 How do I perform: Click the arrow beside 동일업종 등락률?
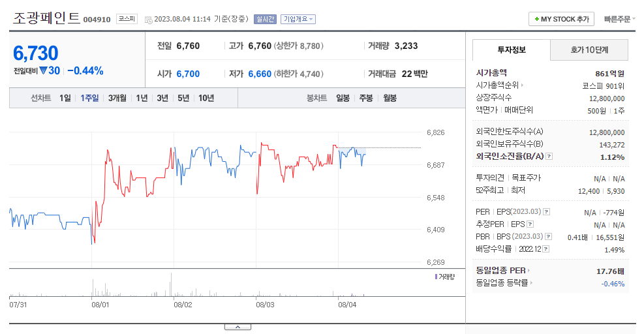pyautogui.click(x=531, y=283)
